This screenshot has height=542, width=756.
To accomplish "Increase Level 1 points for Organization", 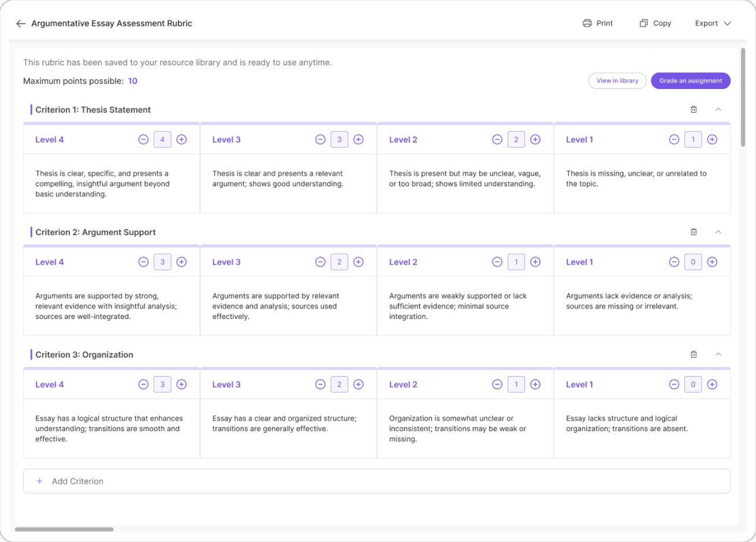I will click(x=712, y=384).
